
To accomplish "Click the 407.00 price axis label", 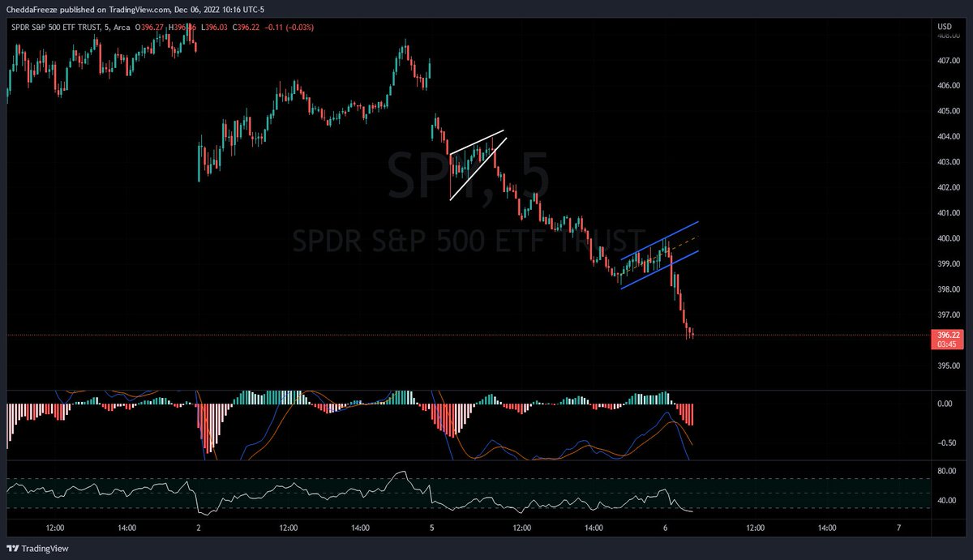I will [949, 61].
